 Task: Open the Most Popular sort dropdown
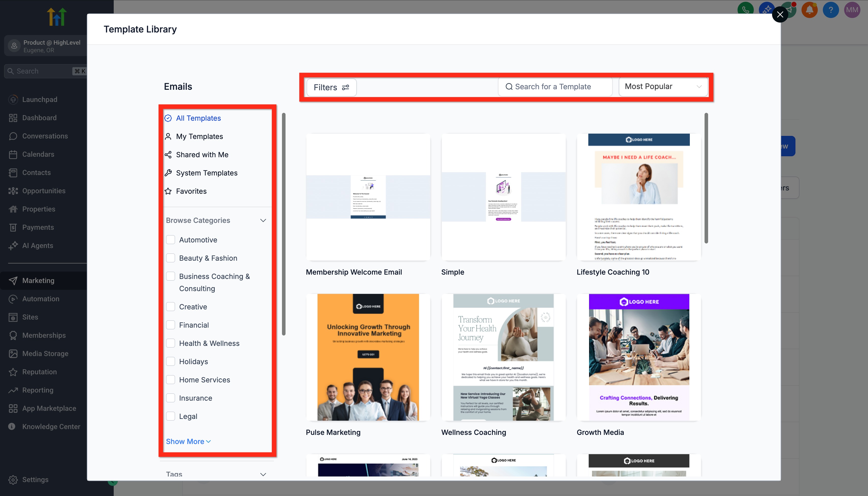(x=663, y=86)
